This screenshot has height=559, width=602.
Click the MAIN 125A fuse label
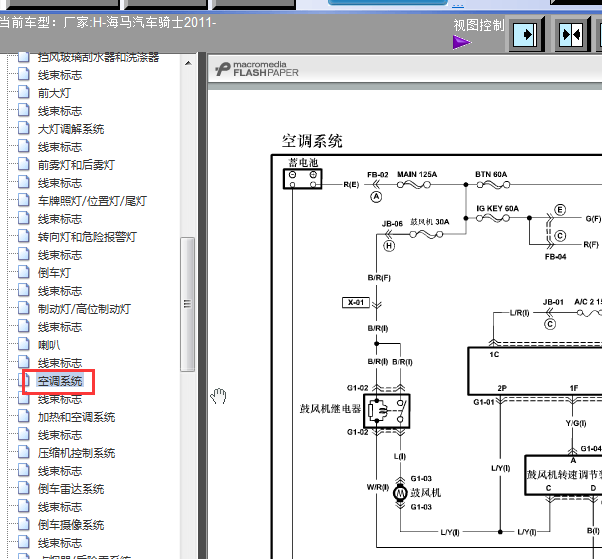(417, 174)
